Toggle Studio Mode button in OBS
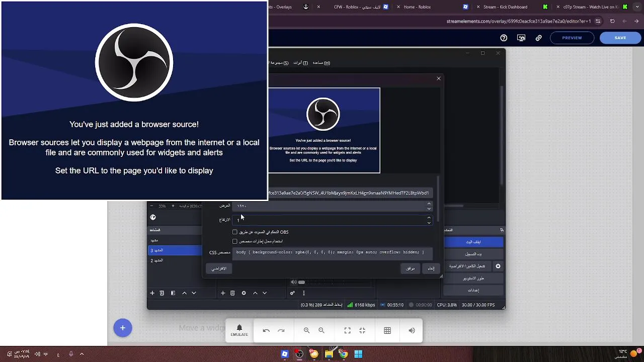 coord(473,278)
